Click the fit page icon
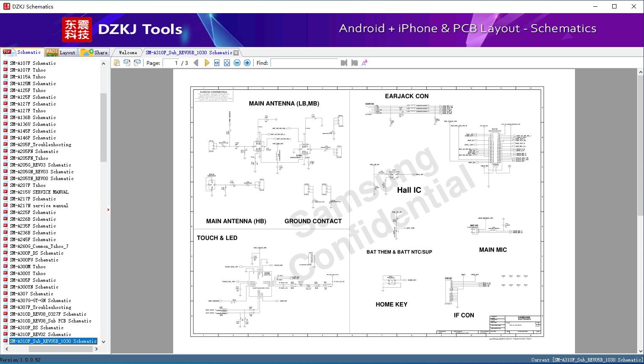This screenshot has height=364, width=644. [x=227, y=63]
